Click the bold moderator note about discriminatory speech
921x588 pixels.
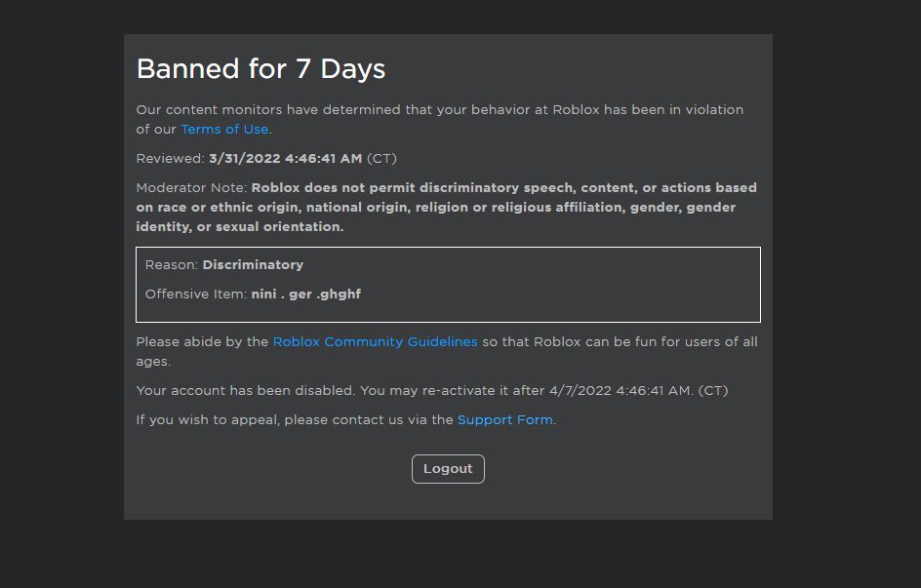tap(447, 207)
